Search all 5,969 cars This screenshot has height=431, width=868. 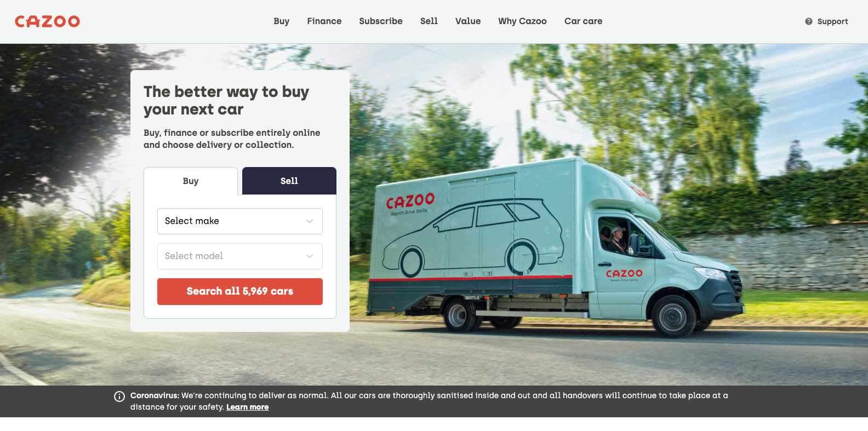[240, 291]
